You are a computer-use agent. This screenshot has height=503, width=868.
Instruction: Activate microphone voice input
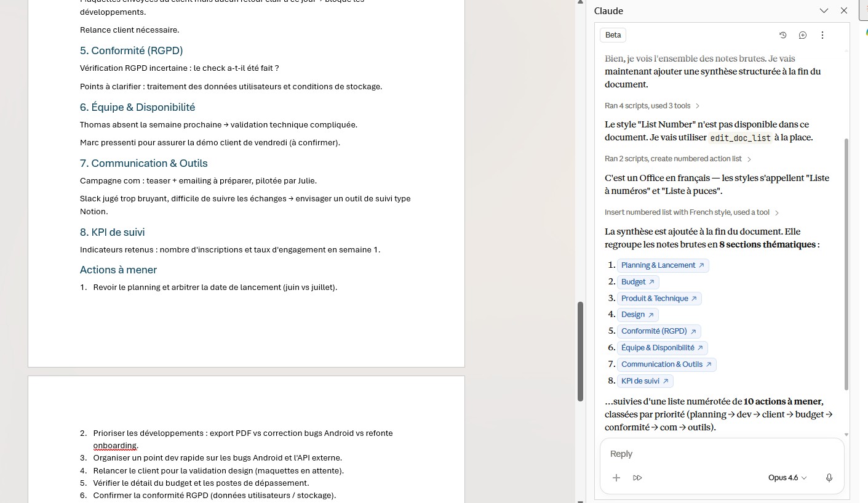click(x=829, y=478)
